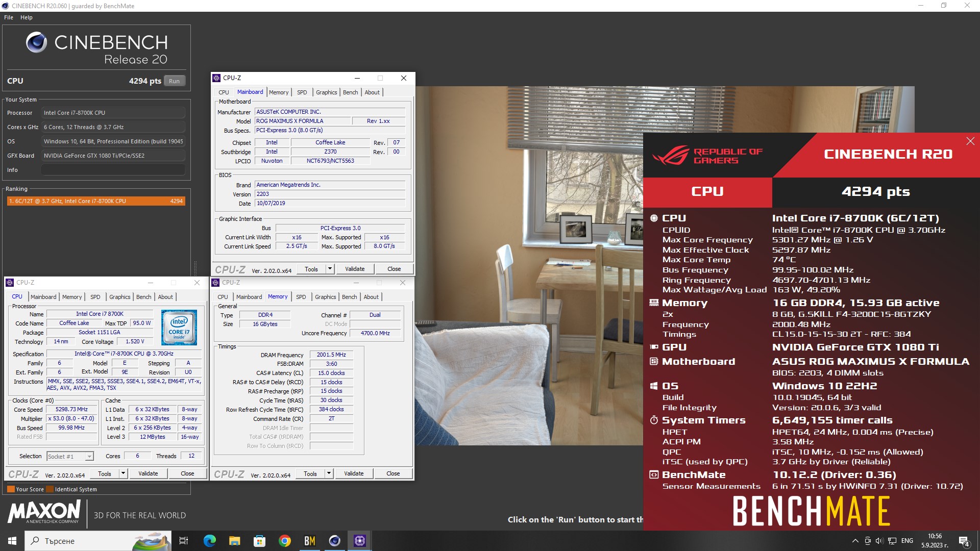Click the 1.520 V Core Voltage value

tap(135, 341)
